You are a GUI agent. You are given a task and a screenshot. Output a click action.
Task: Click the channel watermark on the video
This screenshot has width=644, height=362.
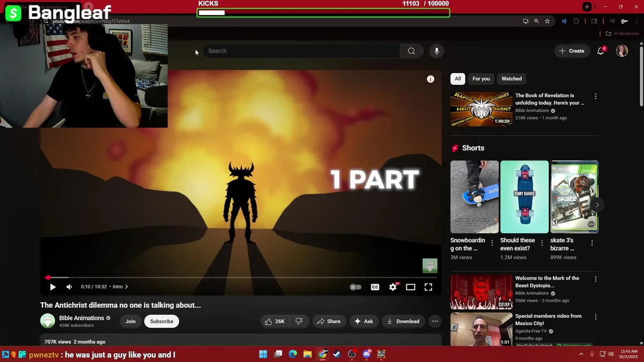click(x=430, y=265)
